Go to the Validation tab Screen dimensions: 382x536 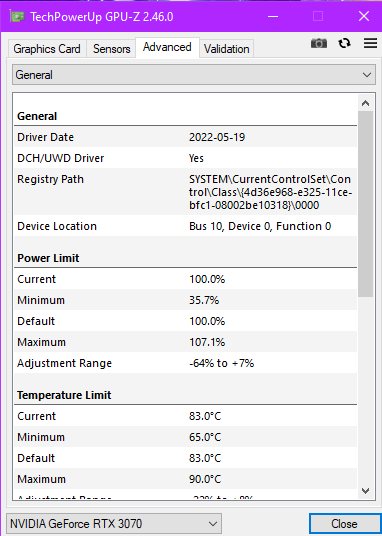(x=226, y=49)
